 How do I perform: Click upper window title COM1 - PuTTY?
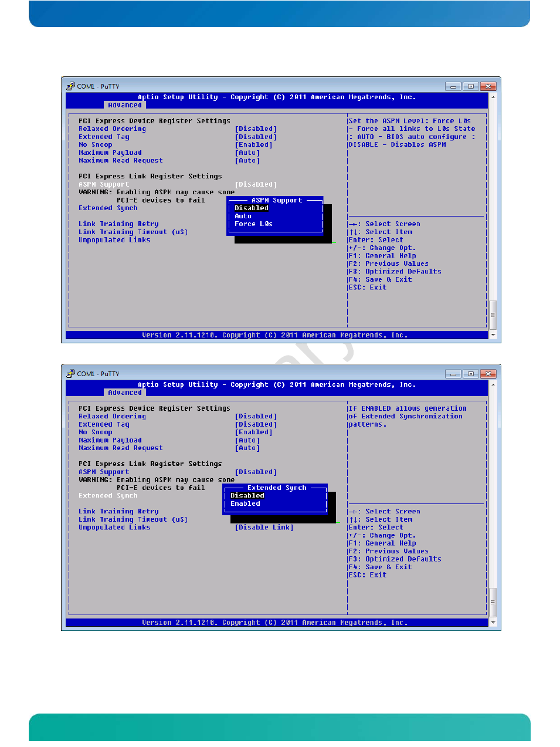[98, 86]
